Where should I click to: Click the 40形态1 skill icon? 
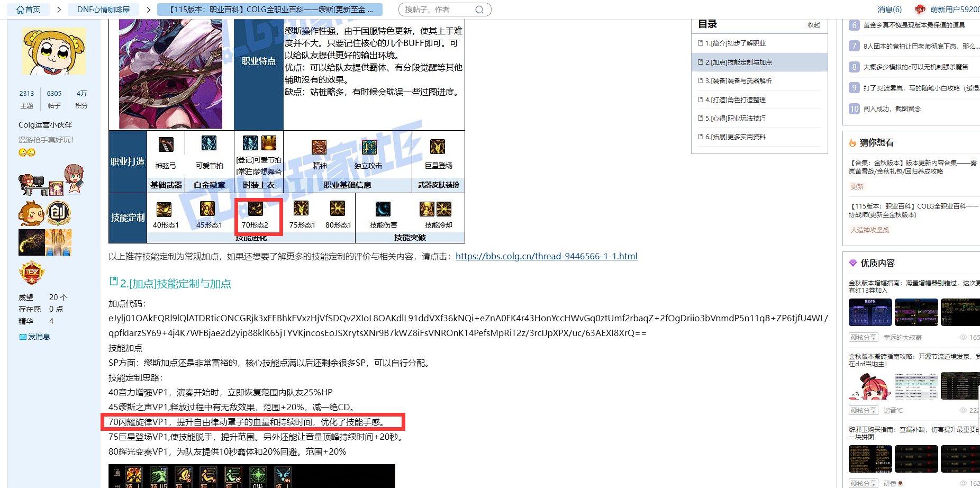point(164,210)
